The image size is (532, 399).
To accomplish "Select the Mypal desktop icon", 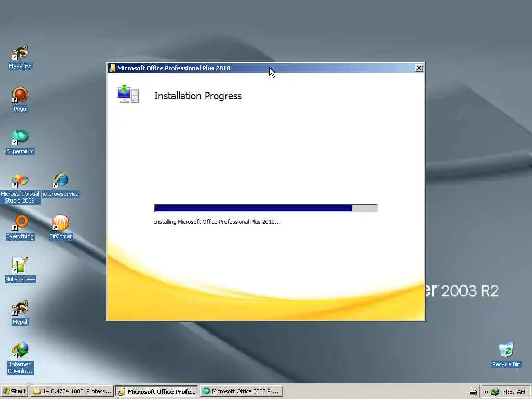I will [20, 312].
